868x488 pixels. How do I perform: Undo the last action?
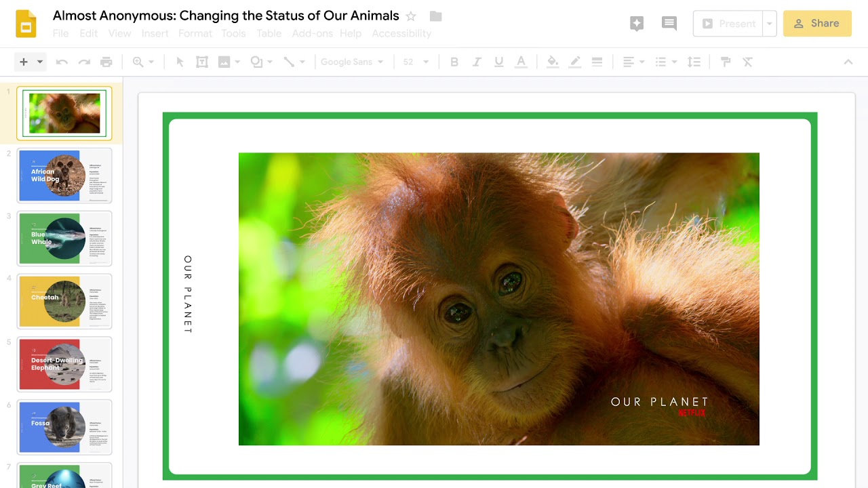pyautogui.click(x=62, y=62)
